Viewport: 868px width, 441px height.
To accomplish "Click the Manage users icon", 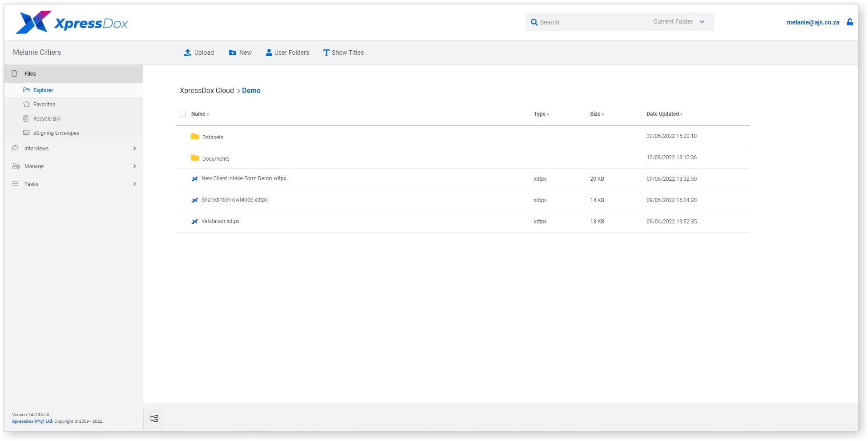I will point(16,166).
